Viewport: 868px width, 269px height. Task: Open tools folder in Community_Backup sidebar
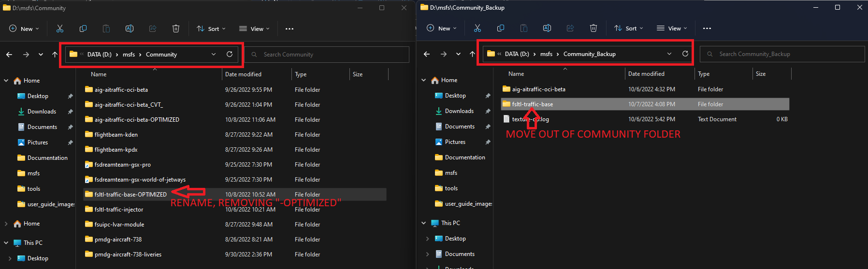(x=451, y=188)
